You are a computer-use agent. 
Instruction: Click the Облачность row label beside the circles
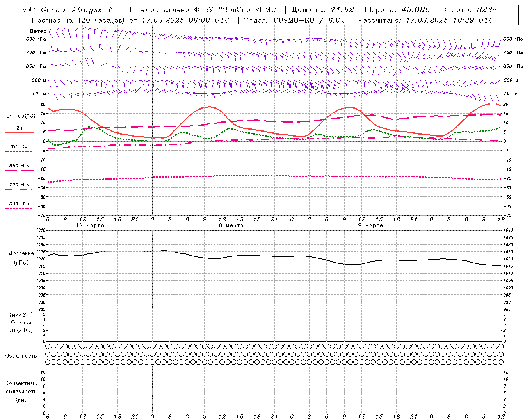(21, 356)
